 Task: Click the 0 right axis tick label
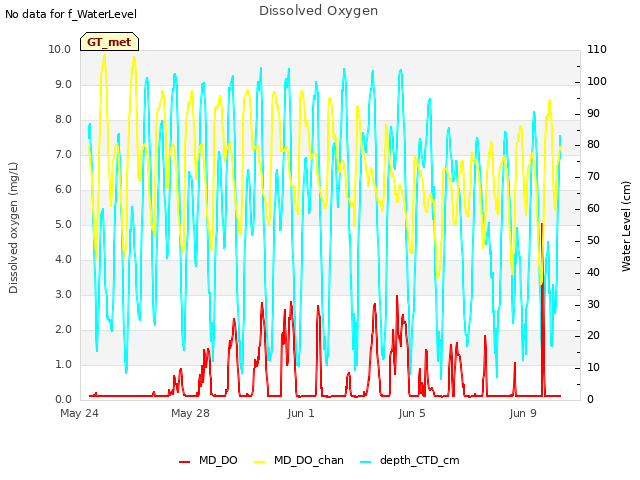pos(590,400)
